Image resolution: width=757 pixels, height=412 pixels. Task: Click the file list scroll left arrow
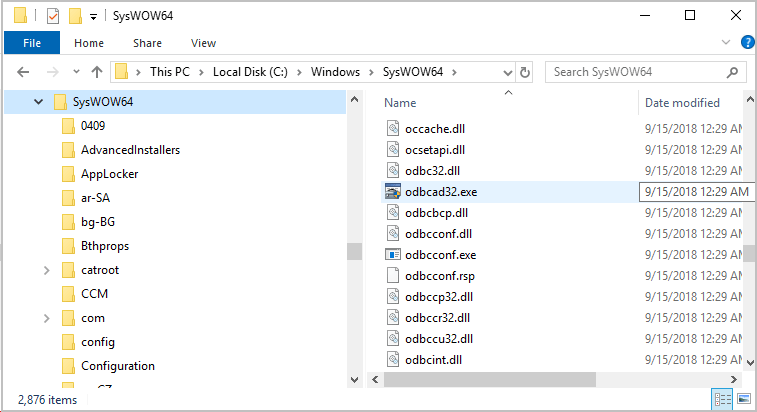(375, 380)
